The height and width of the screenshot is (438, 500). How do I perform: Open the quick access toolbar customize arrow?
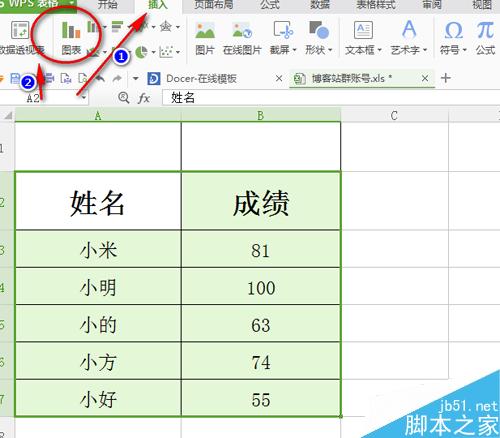pyautogui.click(x=135, y=79)
